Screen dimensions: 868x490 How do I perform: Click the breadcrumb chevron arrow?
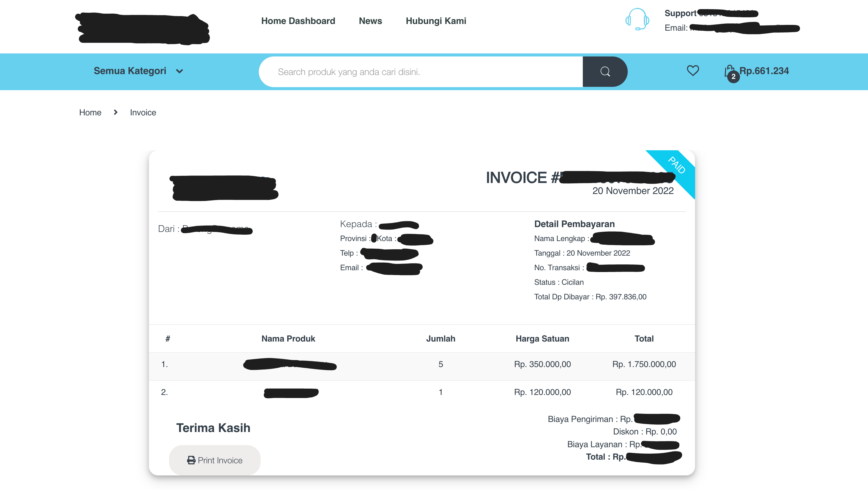[x=116, y=112]
